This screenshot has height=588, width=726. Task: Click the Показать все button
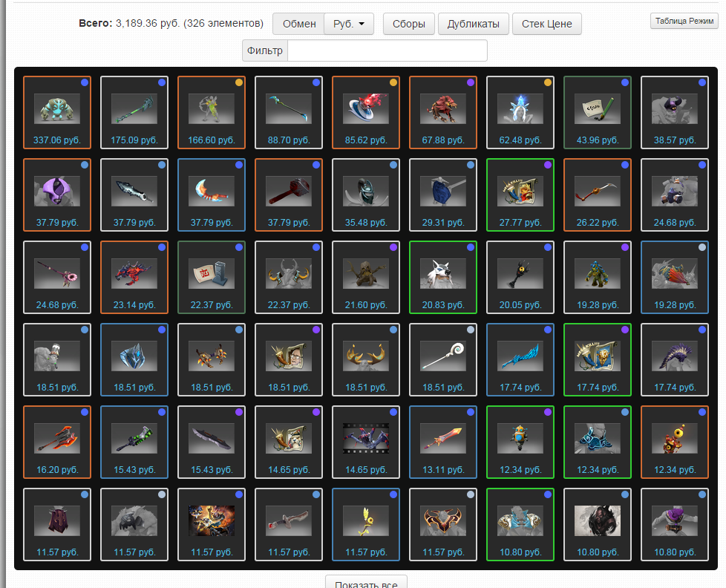click(x=366, y=583)
